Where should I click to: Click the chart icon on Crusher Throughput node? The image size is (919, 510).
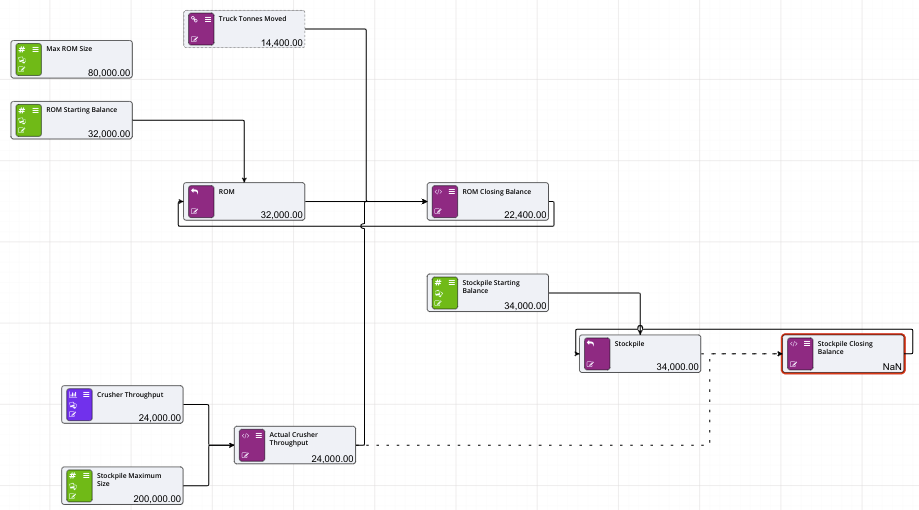point(72,394)
